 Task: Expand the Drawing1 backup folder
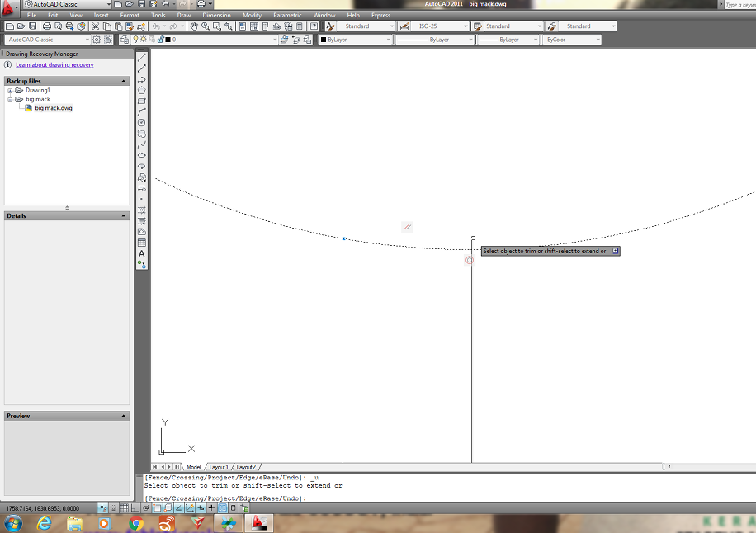pyautogui.click(x=10, y=91)
